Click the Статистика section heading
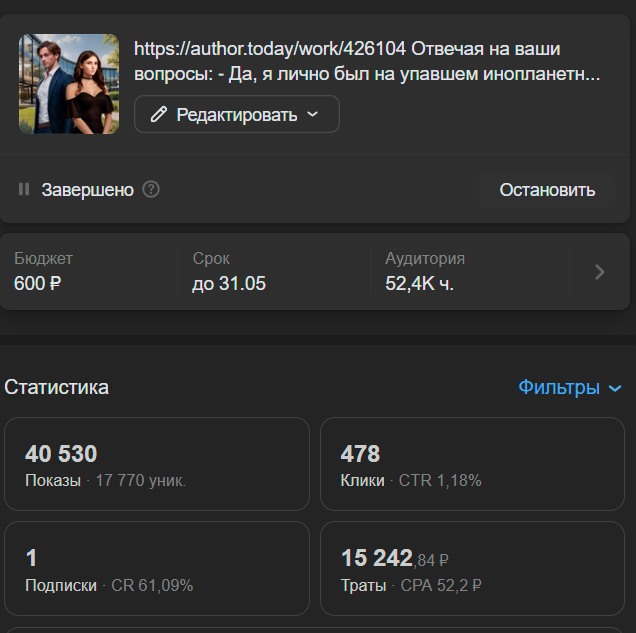 pos(57,387)
